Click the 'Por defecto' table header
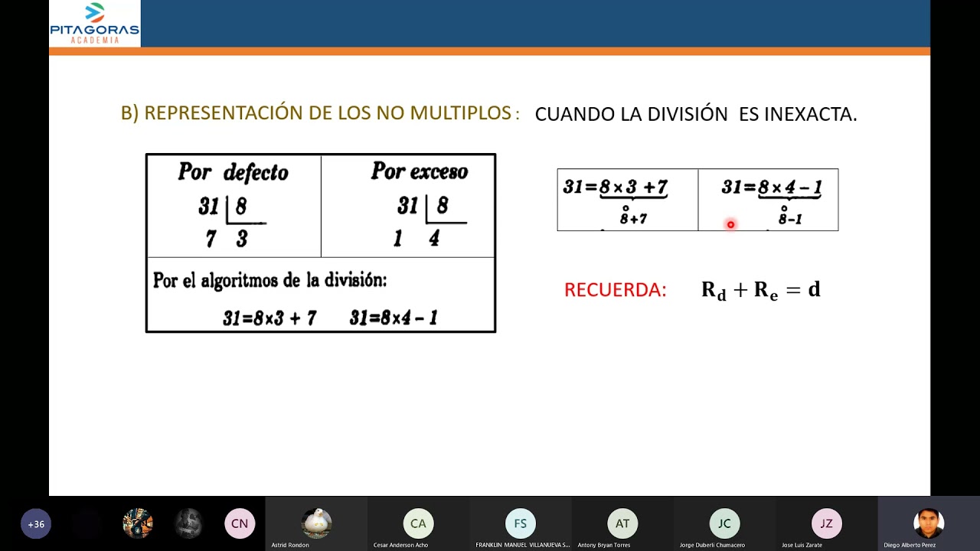980x551 pixels. (234, 172)
